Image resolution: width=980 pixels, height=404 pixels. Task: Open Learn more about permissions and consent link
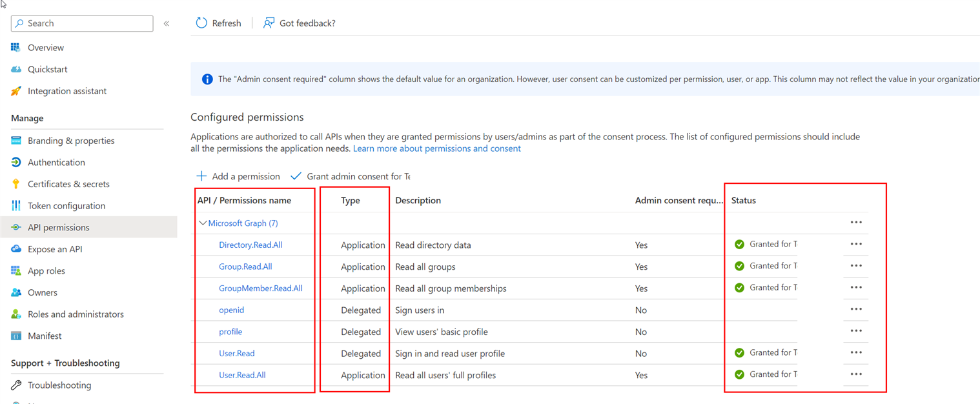coord(437,148)
